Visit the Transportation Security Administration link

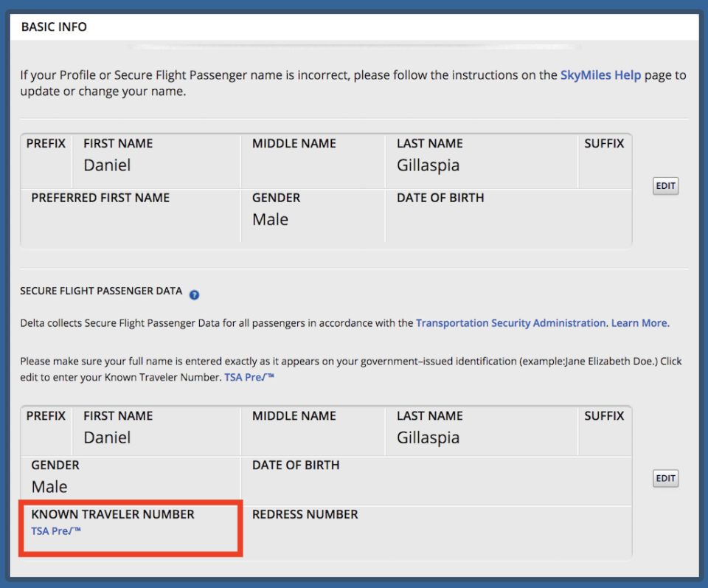(x=508, y=322)
